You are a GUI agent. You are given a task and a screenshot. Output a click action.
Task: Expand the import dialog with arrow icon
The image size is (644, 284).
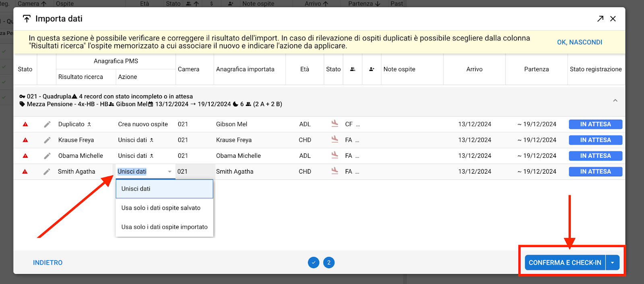[x=600, y=19]
